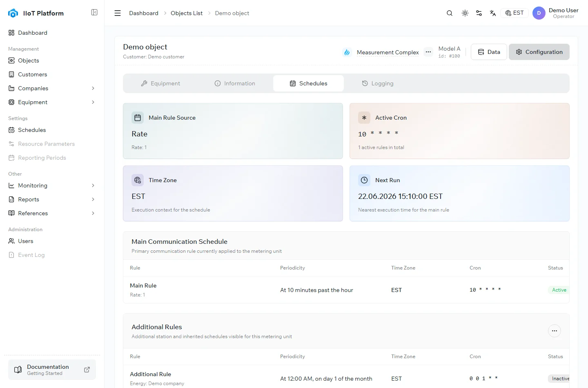Click the 'Model A' label
588x388 pixels.
[x=449, y=49]
